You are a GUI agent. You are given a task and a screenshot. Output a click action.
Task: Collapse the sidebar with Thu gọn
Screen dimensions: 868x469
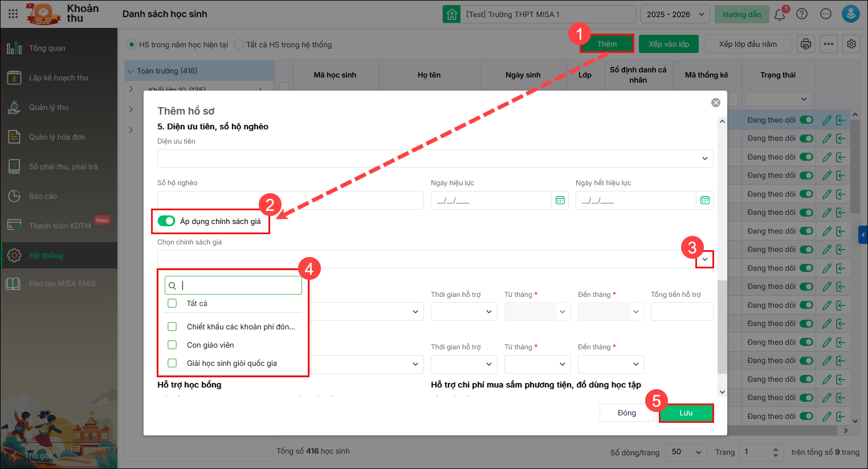(39, 455)
